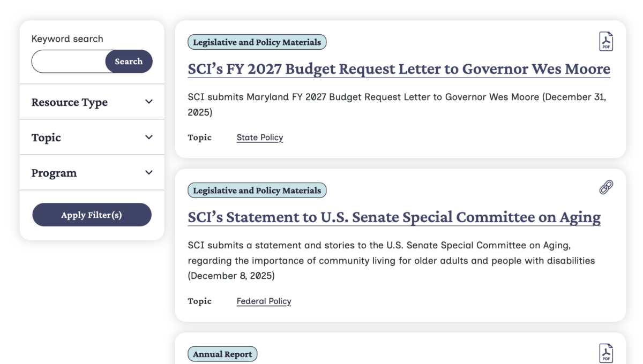This screenshot has width=643, height=364.
Task: Click the Legislative and Policy Materials badge
Action: pos(257,42)
